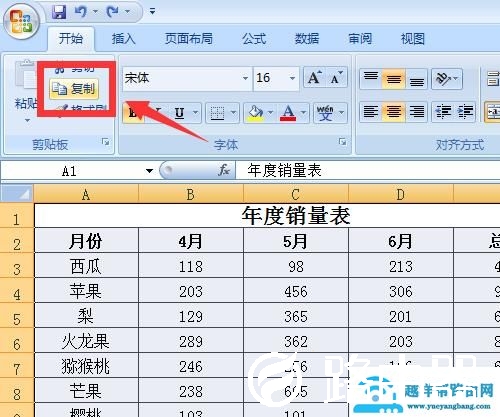Toggle middle vertical alignment

coord(394,79)
